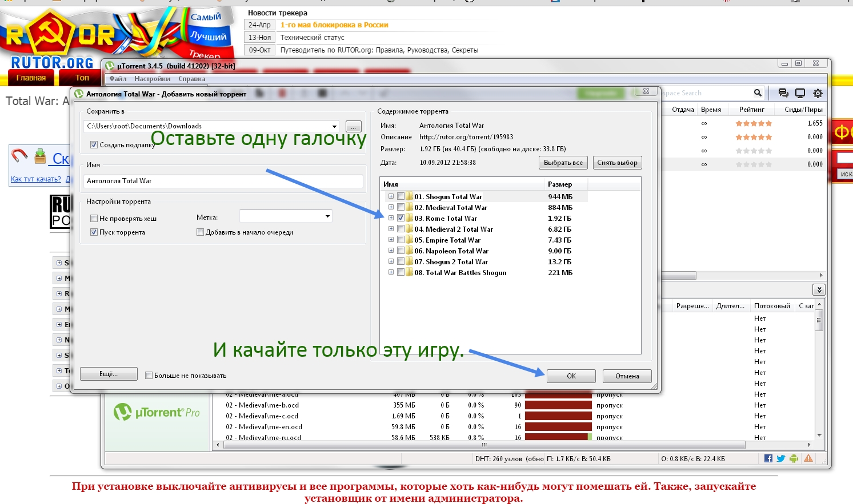The height and width of the screenshot is (504, 853).
Task: Click the remote devices monitor icon
Action: [x=800, y=92]
